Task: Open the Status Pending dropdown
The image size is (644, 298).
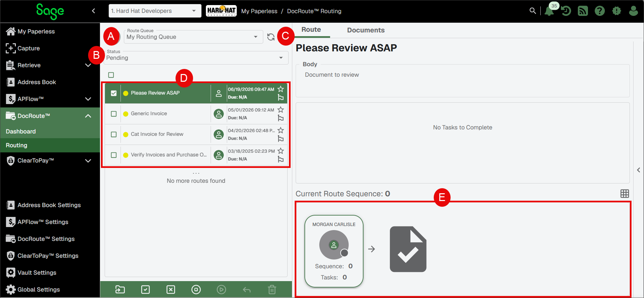Action: pos(196,57)
